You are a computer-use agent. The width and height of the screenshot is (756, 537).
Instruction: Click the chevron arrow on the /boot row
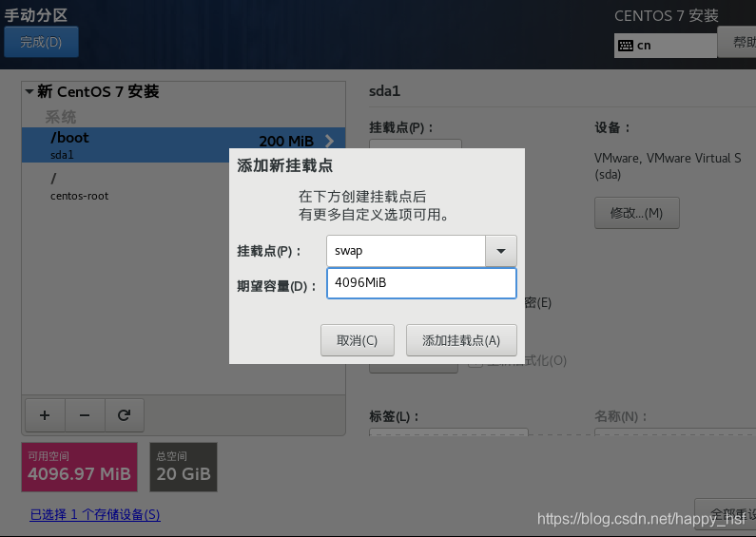pos(330,141)
